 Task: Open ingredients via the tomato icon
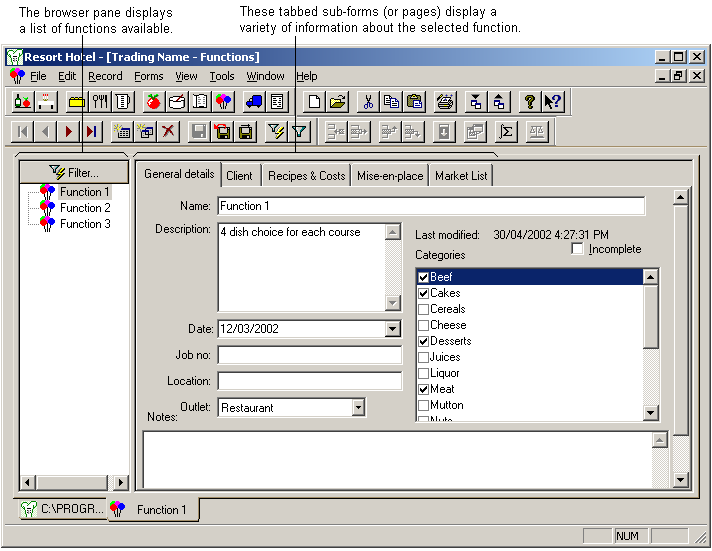tap(153, 101)
